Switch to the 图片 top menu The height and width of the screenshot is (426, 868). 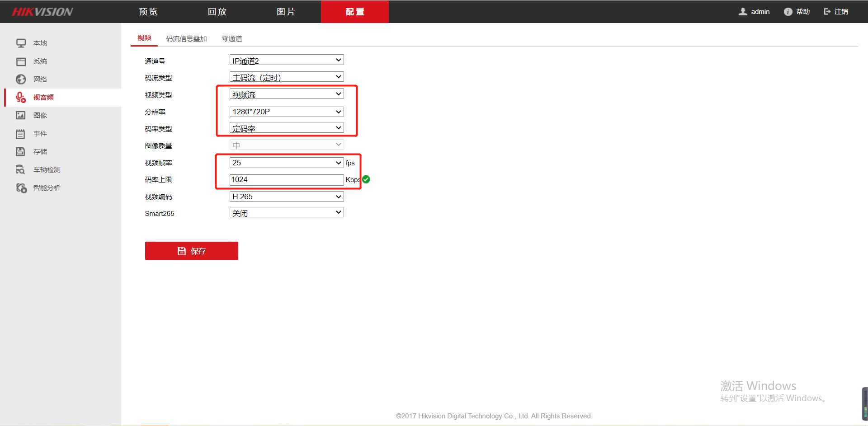(286, 12)
